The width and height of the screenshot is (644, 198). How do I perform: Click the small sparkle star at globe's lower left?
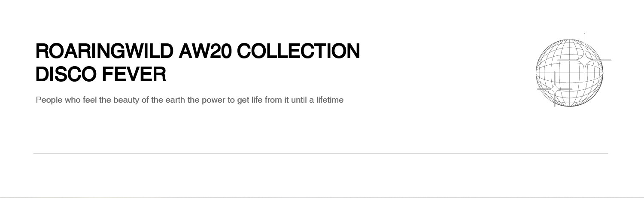[554, 89]
